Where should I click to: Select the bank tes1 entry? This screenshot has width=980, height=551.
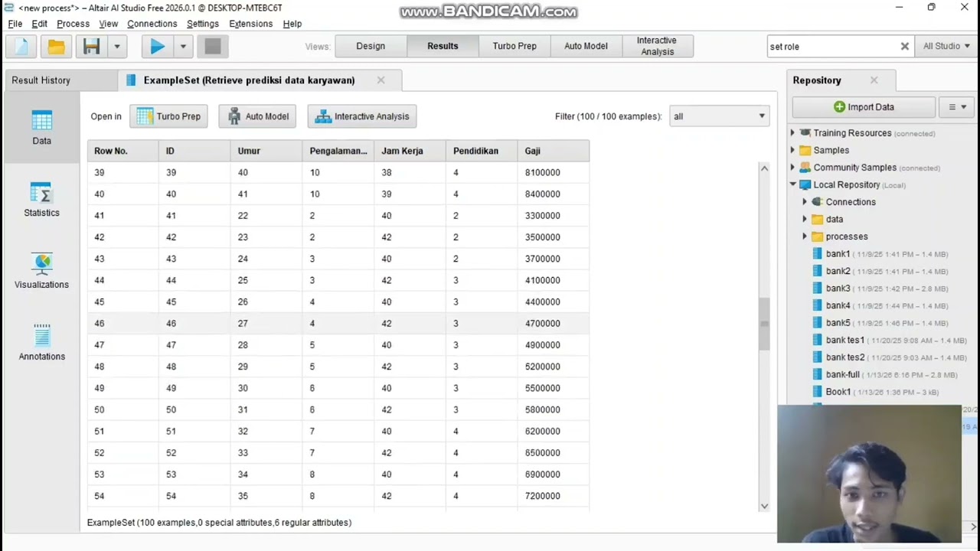point(888,340)
